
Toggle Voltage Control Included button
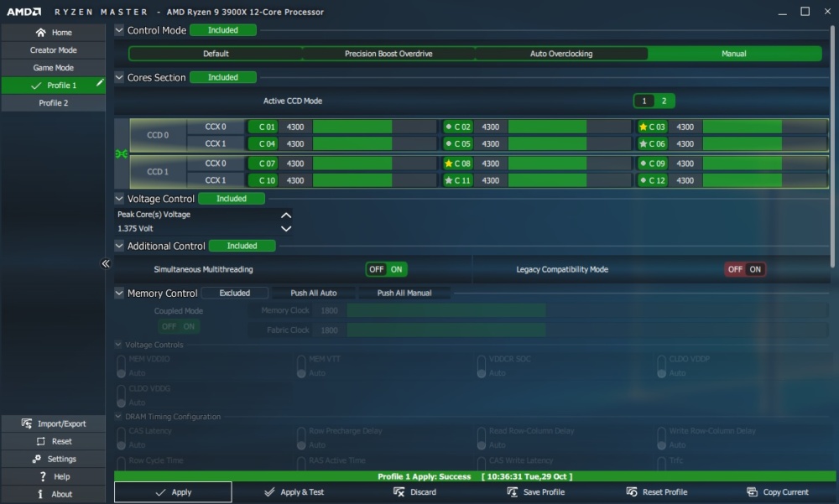232,199
